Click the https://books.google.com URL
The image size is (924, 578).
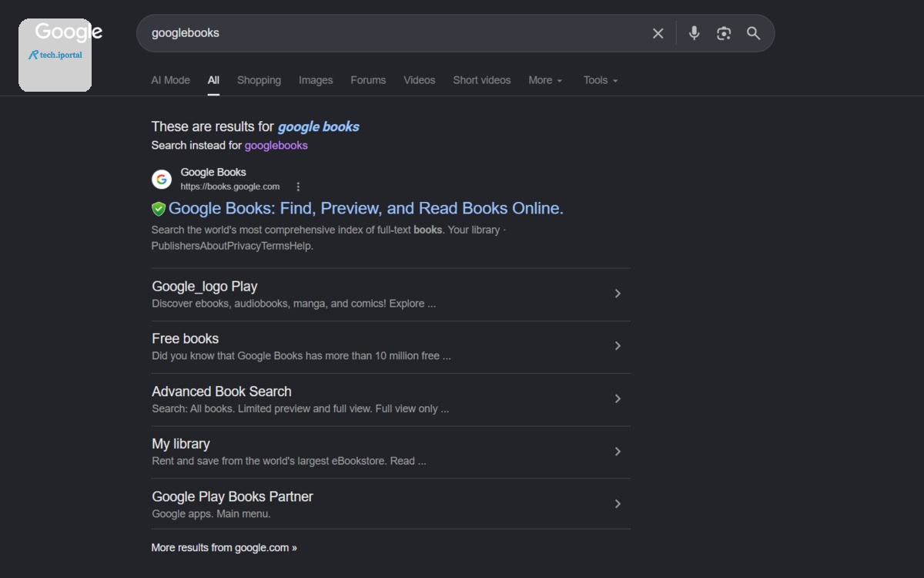pos(230,187)
